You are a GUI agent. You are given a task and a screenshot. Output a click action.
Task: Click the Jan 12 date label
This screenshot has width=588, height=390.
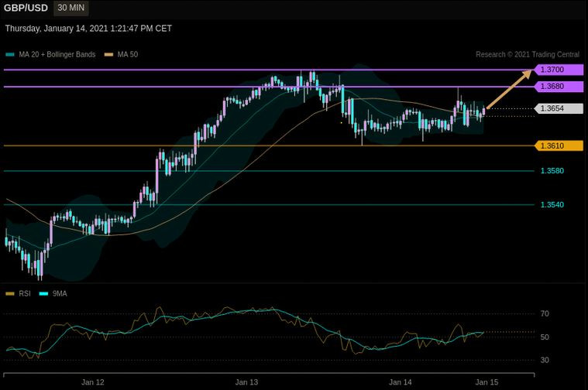[93, 382]
